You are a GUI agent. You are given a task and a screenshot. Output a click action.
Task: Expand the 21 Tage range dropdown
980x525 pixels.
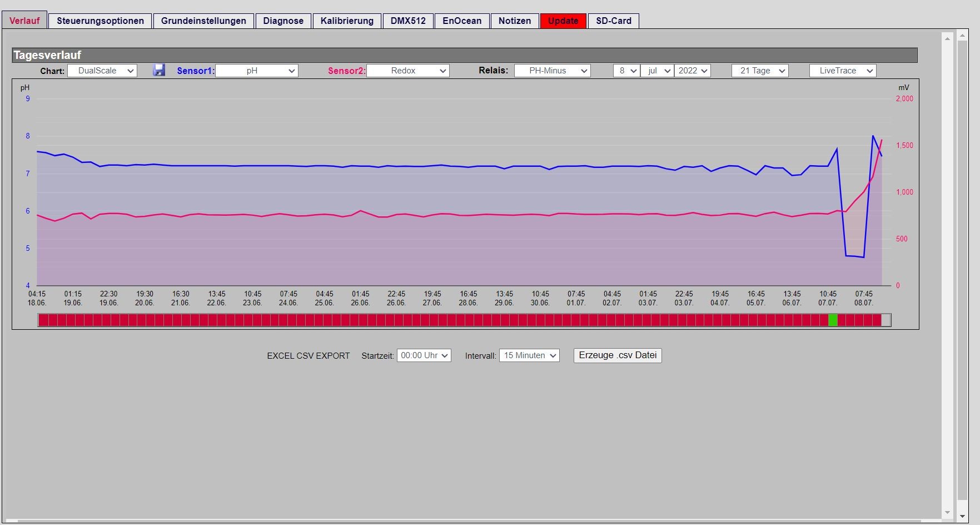[760, 71]
